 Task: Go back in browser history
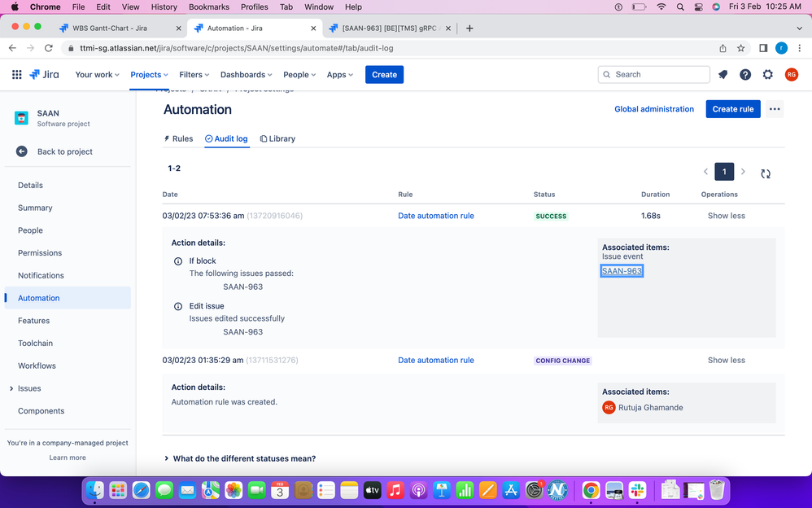point(12,48)
